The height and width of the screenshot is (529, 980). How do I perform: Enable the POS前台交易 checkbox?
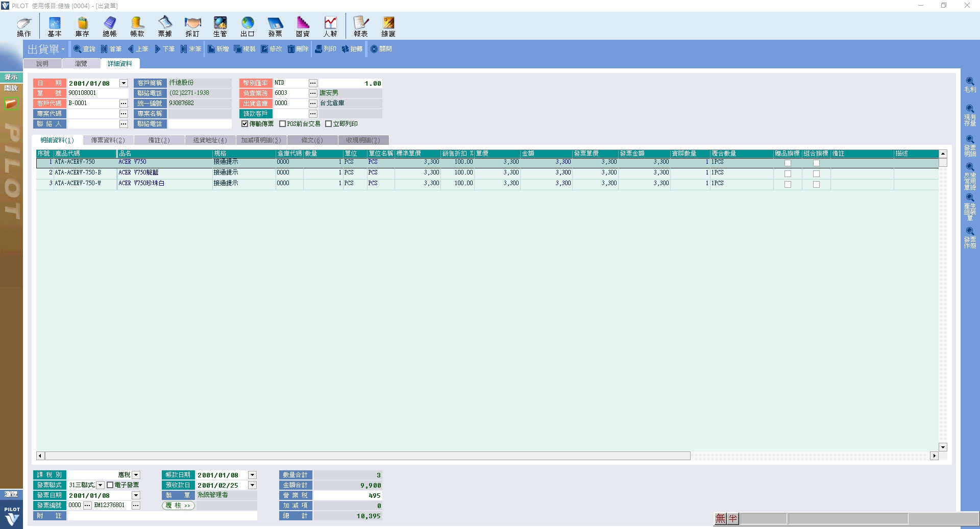click(x=283, y=124)
